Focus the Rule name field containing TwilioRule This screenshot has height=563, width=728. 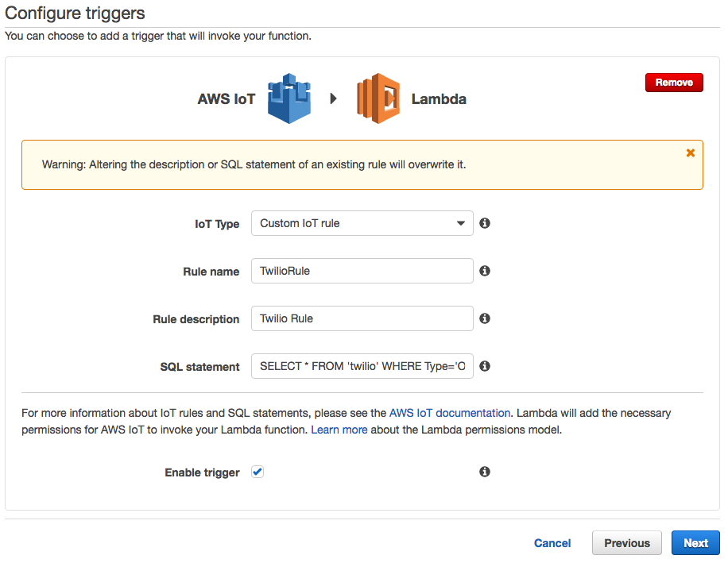click(x=362, y=271)
